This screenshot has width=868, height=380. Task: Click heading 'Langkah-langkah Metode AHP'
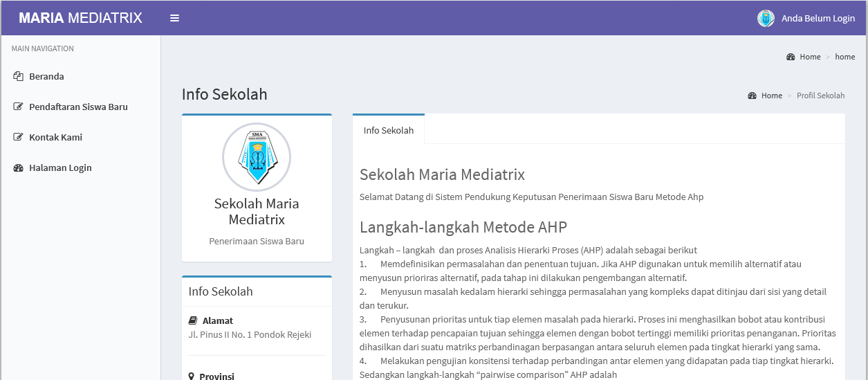(x=463, y=227)
